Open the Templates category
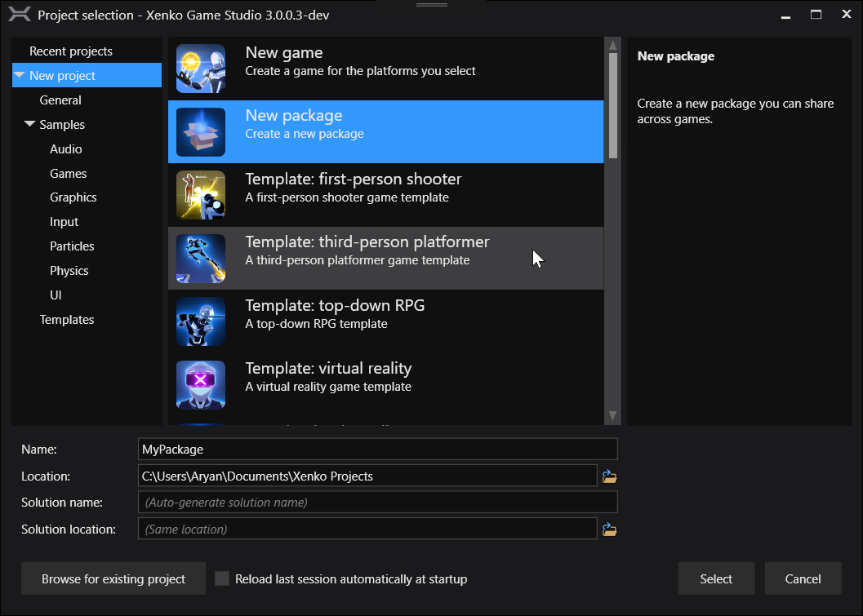863x616 pixels. pos(67,320)
